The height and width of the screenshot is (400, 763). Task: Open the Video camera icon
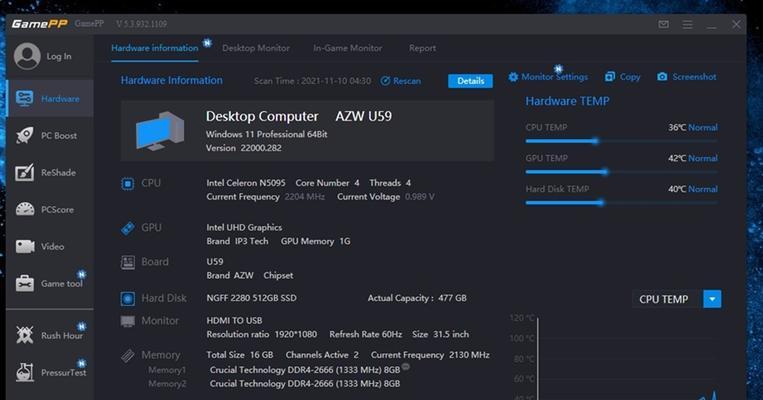click(25, 246)
